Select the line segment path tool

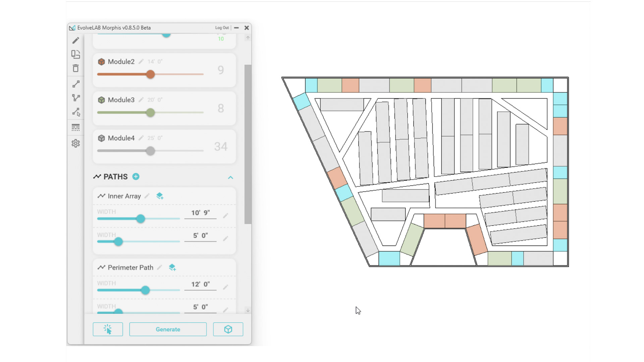point(76,84)
